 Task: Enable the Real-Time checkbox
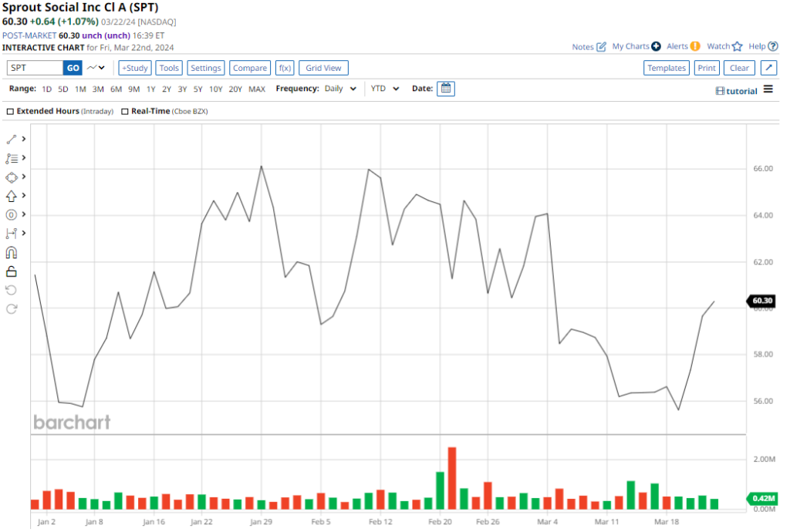click(x=124, y=112)
